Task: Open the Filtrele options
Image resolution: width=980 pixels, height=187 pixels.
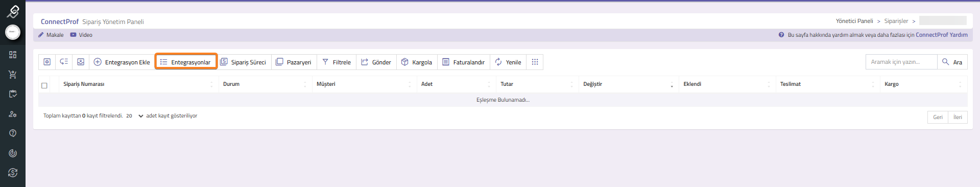Action: pos(337,62)
